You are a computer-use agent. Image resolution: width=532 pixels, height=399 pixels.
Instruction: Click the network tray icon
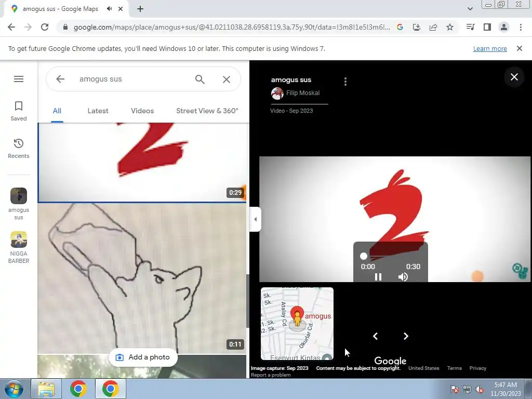tap(467, 389)
